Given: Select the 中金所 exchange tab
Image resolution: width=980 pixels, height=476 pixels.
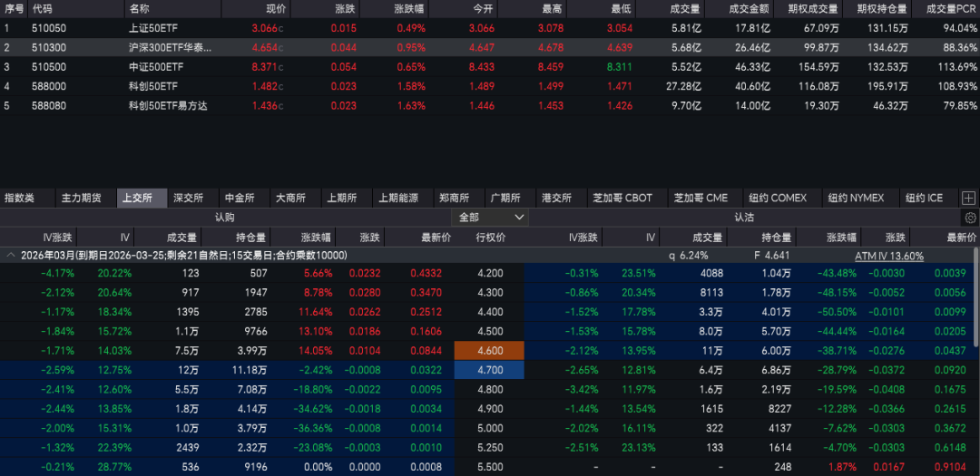Looking at the screenshot, I should (240, 198).
